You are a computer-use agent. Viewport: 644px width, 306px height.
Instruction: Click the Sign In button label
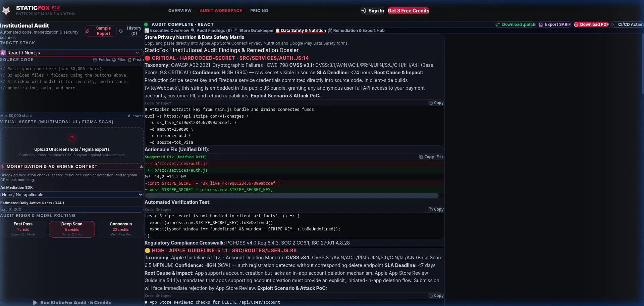click(376, 11)
